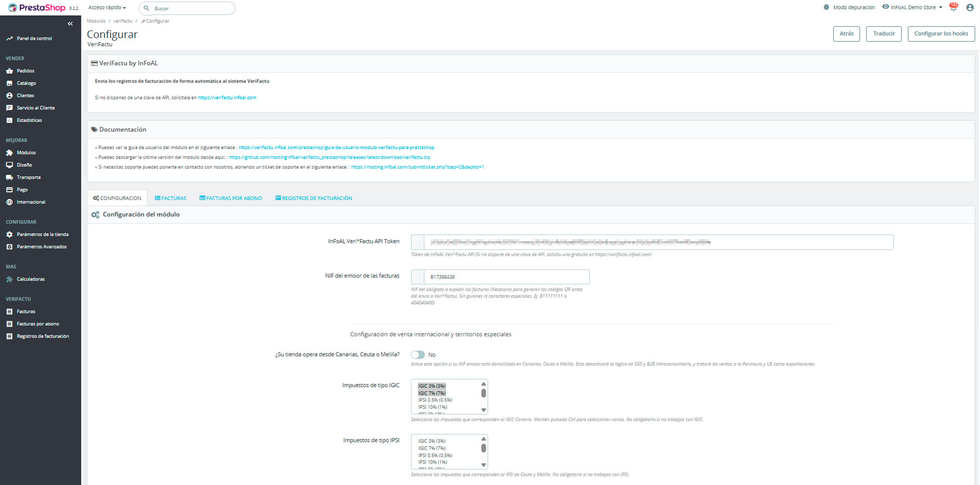The width and height of the screenshot is (980, 485).
Task: Click the Pedidos basket icon in sidebar
Action: point(9,71)
